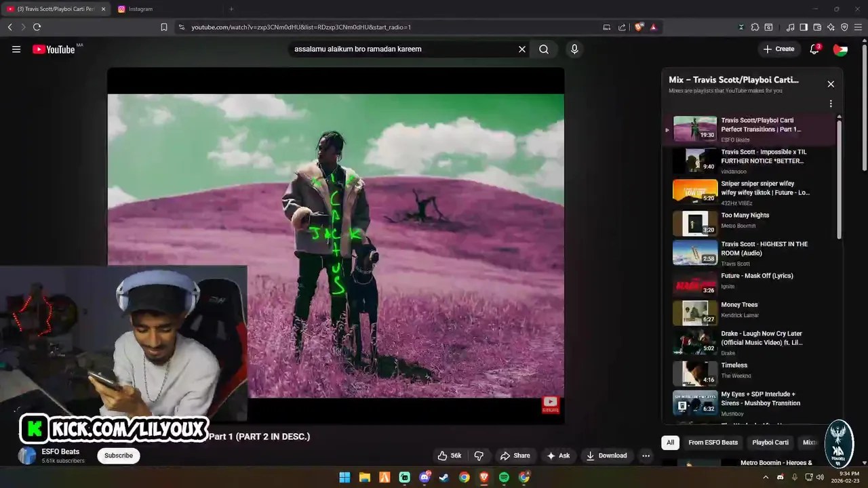The image size is (868, 488).
Task: Open Brave Wallet icon
Action: click(817, 27)
